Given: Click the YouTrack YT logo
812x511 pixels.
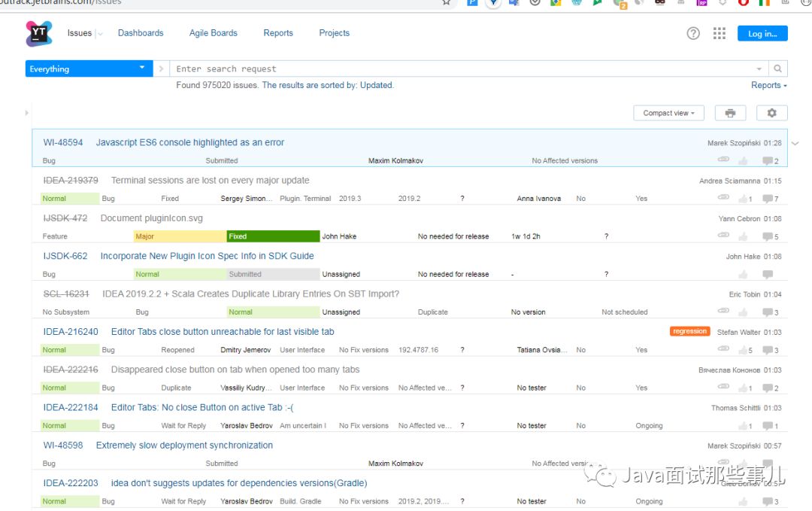Looking at the screenshot, I should click(39, 34).
